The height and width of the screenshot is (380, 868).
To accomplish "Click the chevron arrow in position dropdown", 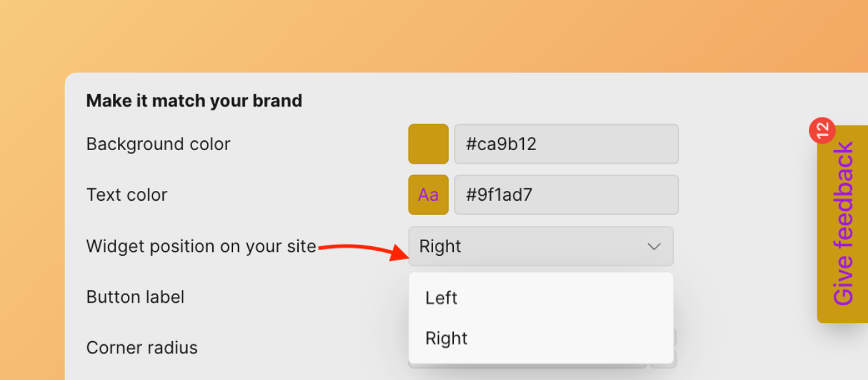I will (x=654, y=247).
